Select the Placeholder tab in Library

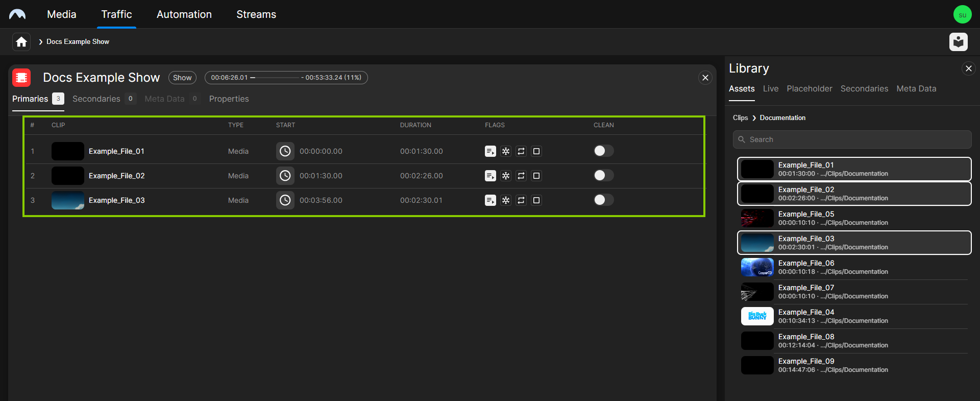pyautogui.click(x=809, y=88)
